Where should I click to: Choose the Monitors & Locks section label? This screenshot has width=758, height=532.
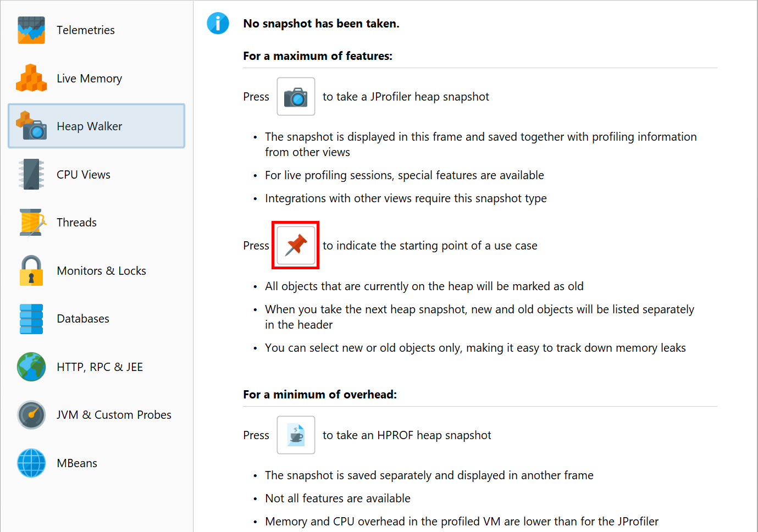point(102,271)
